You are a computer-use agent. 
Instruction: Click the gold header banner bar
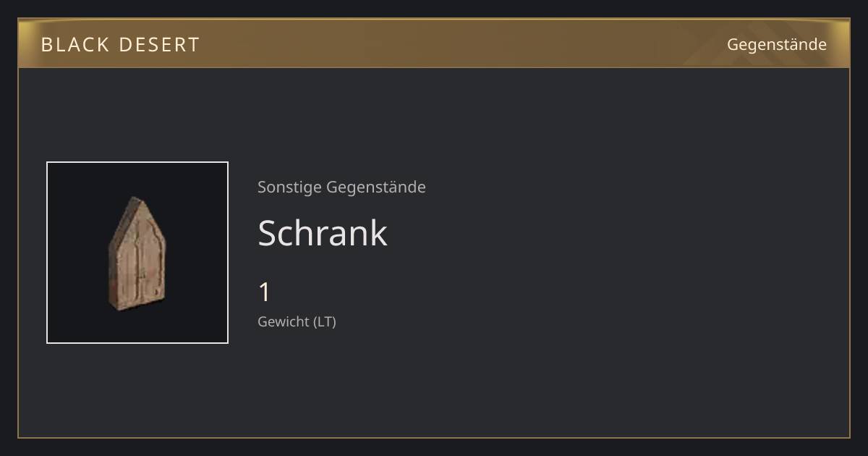(434, 43)
